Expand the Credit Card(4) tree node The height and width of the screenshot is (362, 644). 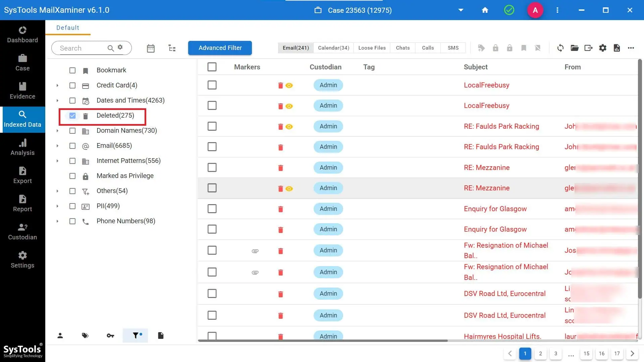57,85
